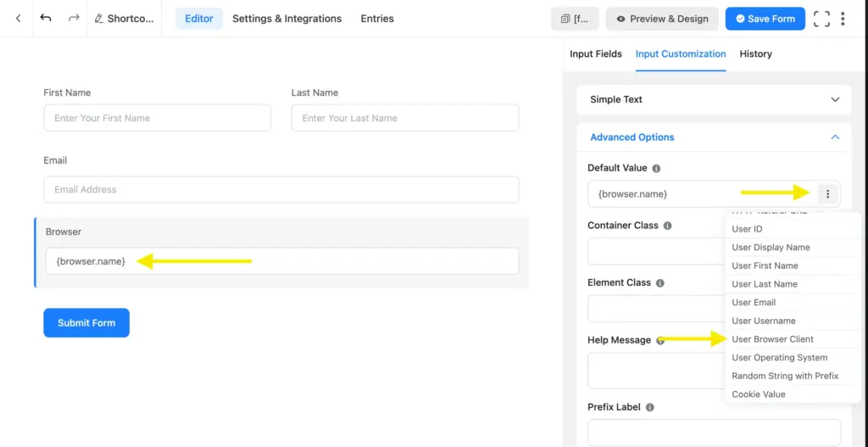Open Settings & Integrations tab
The height and width of the screenshot is (447, 868).
click(287, 19)
